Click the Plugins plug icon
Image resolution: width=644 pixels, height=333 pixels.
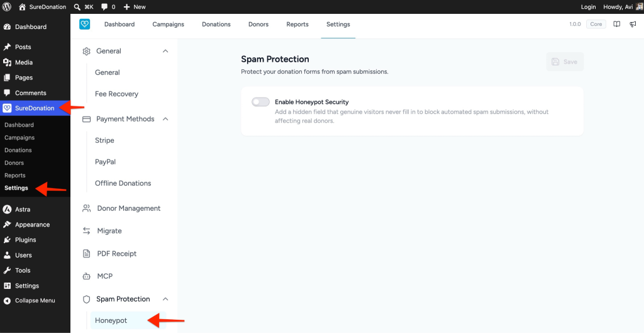(x=7, y=240)
